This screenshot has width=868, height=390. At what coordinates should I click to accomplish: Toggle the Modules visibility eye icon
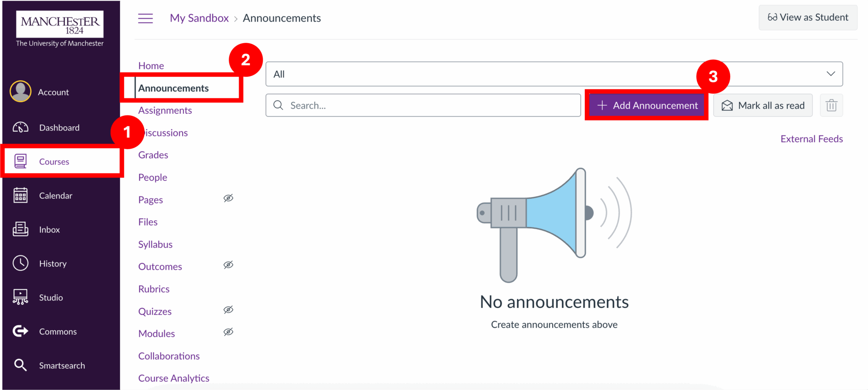pos(228,332)
